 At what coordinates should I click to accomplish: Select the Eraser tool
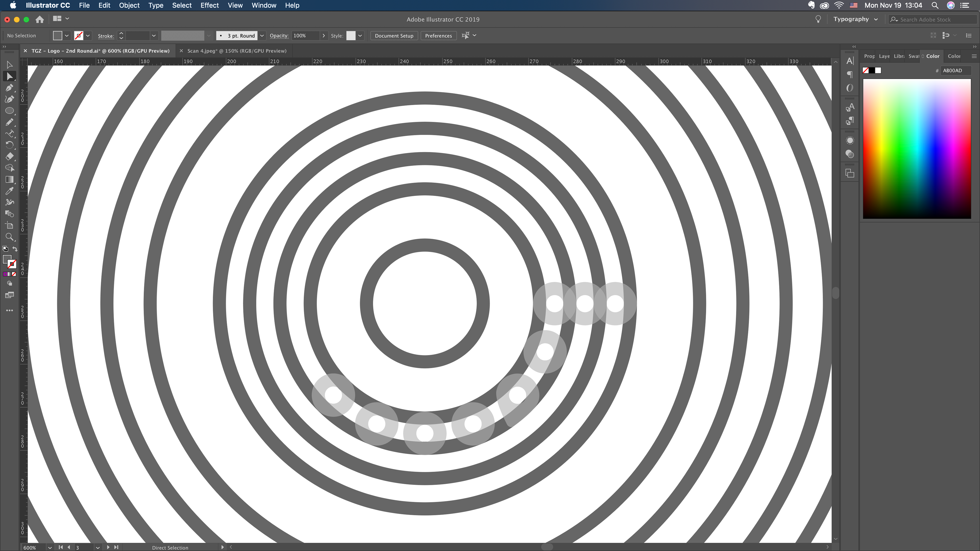coord(9,156)
